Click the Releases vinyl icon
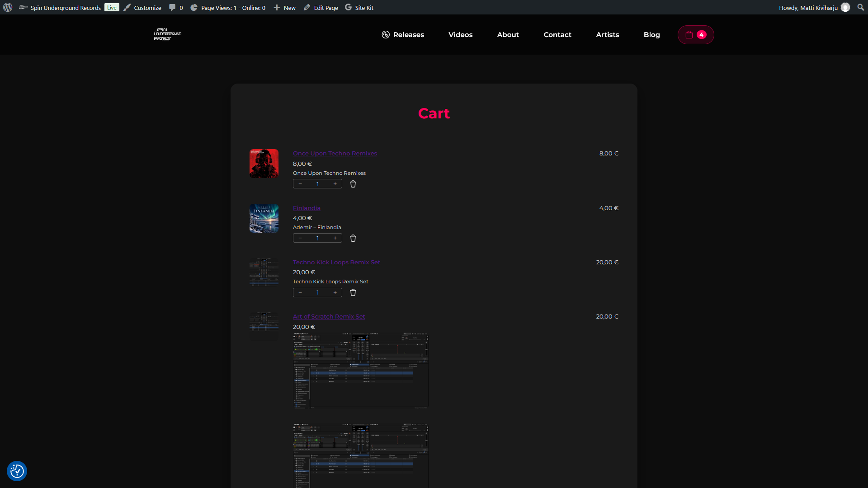The image size is (868, 488). (x=386, y=35)
